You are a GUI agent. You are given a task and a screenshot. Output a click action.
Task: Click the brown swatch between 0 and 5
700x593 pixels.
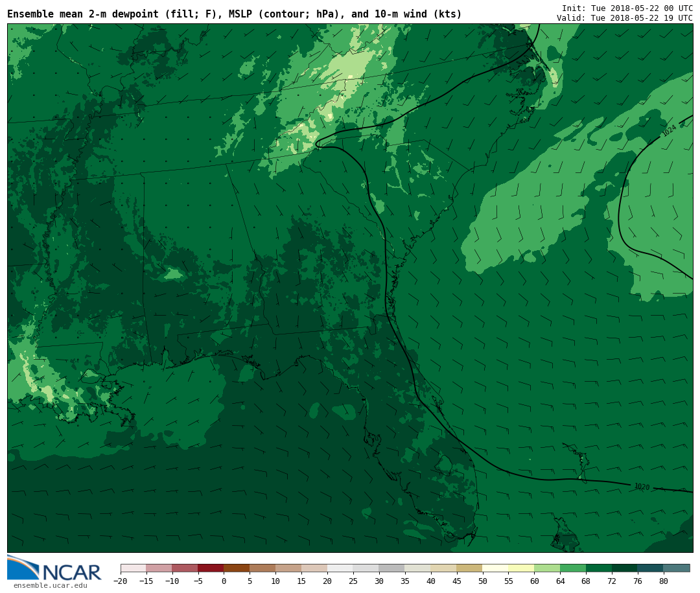pyautogui.click(x=237, y=568)
